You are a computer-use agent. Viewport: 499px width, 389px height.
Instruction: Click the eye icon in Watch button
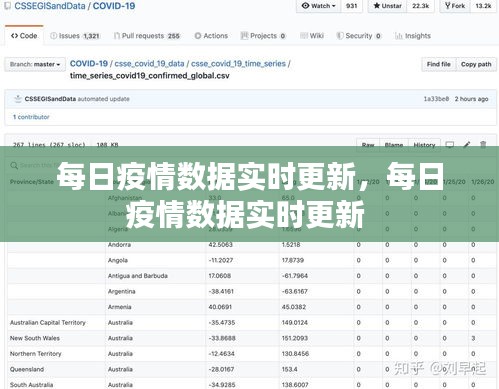coord(305,6)
